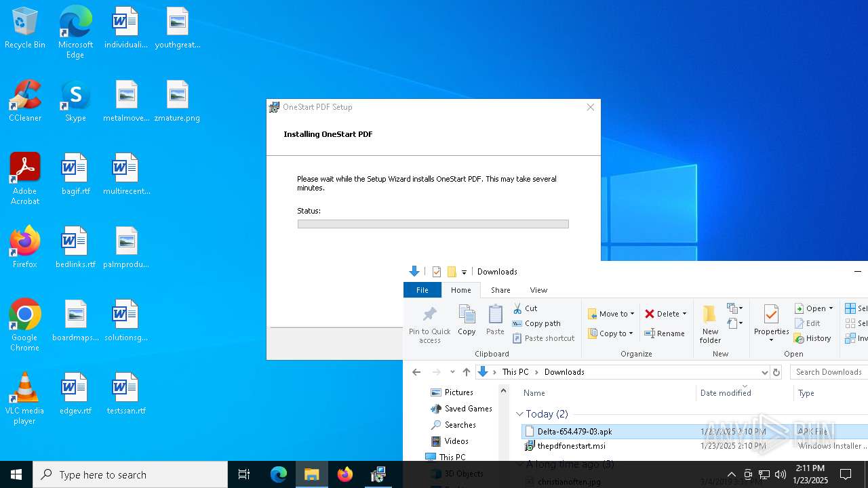Open Pictures in navigation pane

(458, 392)
